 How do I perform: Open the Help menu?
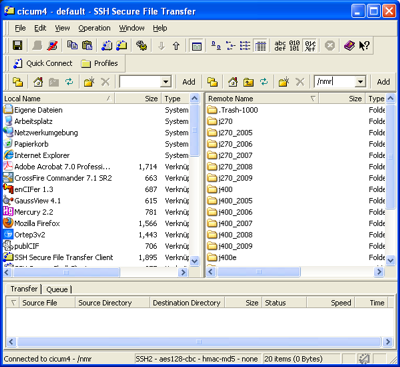pos(160,28)
